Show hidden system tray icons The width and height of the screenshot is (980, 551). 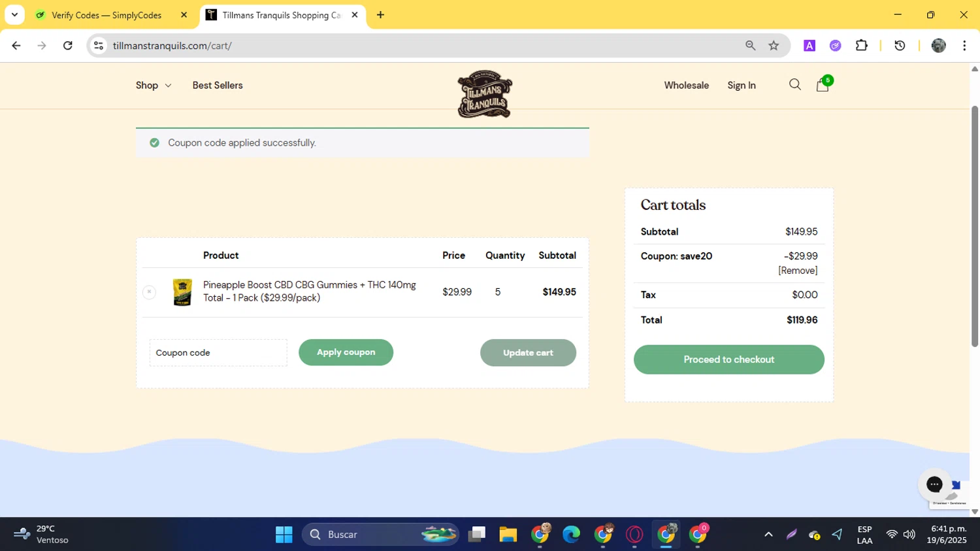tap(768, 535)
